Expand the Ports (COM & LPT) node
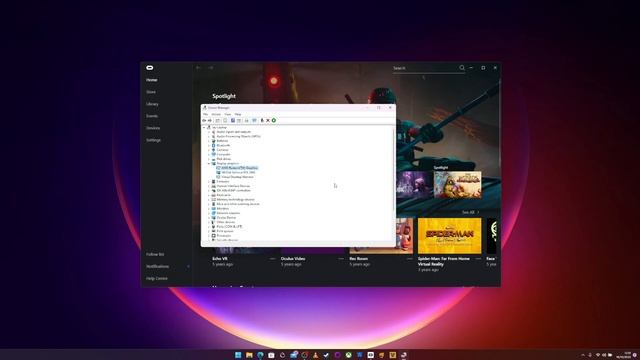Image resolution: width=640 pixels, height=360 pixels. 209,227
